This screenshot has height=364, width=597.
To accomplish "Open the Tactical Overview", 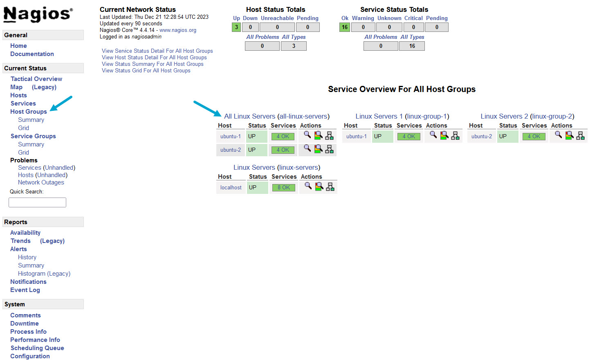I will click(x=36, y=79).
